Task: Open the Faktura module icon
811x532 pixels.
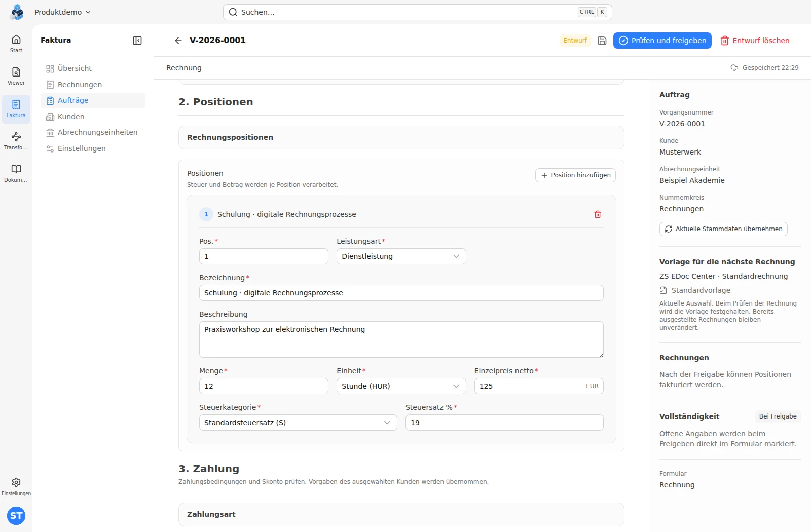Action: click(x=16, y=108)
